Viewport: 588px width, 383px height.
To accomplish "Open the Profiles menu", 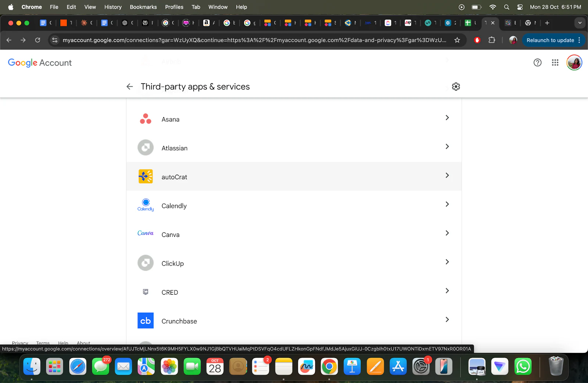I will coord(174,7).
